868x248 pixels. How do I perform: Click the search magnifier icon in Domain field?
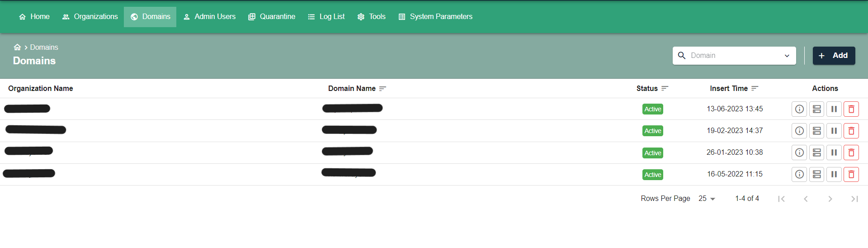pos(682,55)
